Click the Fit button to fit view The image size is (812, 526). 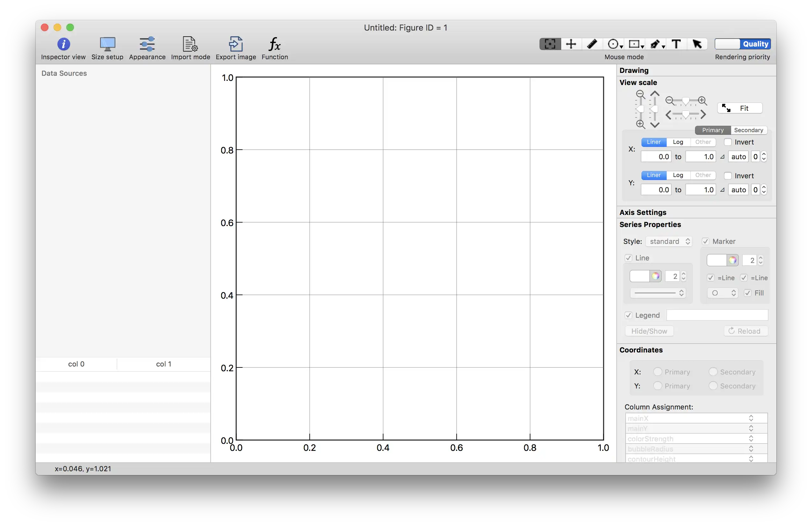pos(740,108)
